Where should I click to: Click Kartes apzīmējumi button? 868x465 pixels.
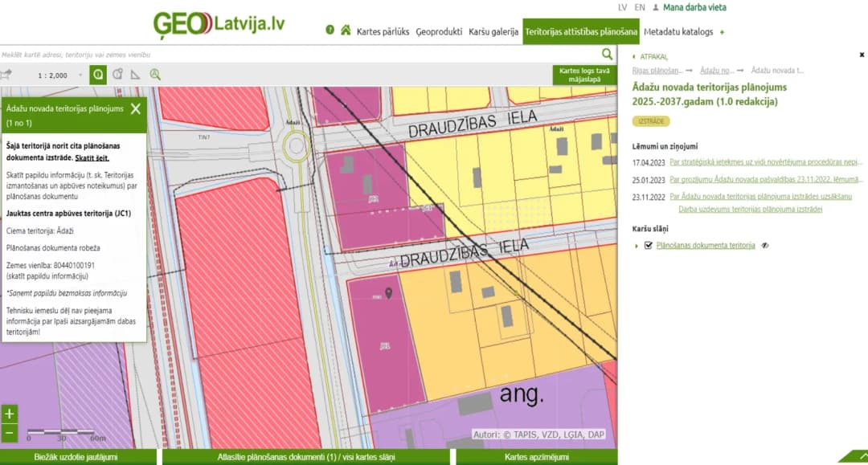pyautogui.click(x=536, y=457)
